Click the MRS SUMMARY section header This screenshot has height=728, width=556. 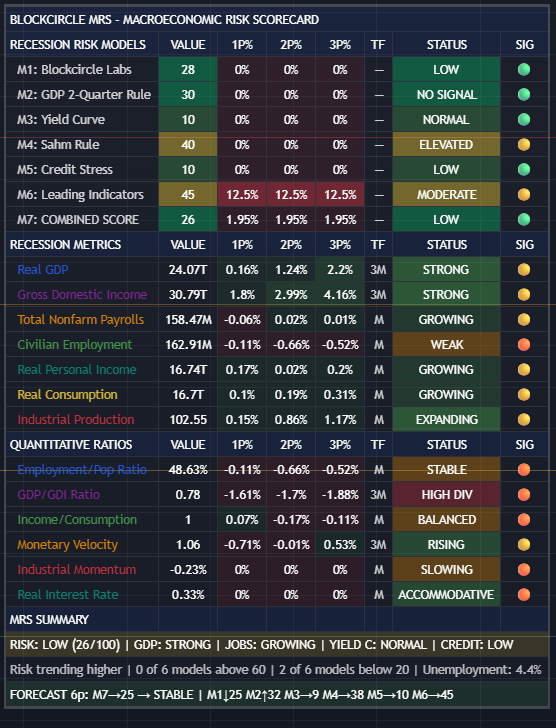(x=49, y=620)
